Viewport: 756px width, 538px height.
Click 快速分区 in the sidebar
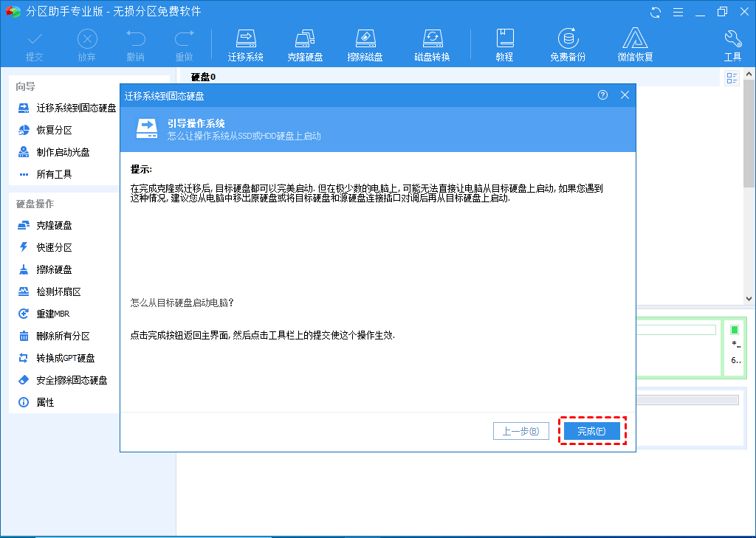45,248
